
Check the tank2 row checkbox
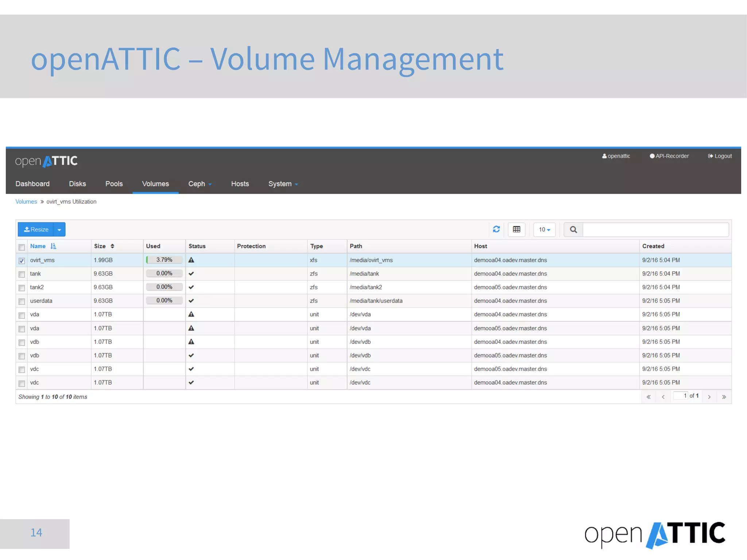click(x=22, y=288)
